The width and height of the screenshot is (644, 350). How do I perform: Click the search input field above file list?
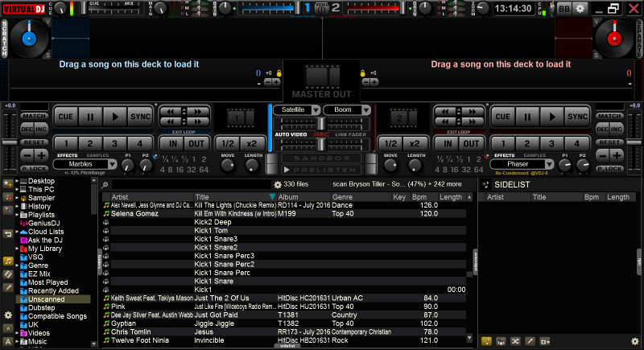pyautogui.click(x=192, y=185)
